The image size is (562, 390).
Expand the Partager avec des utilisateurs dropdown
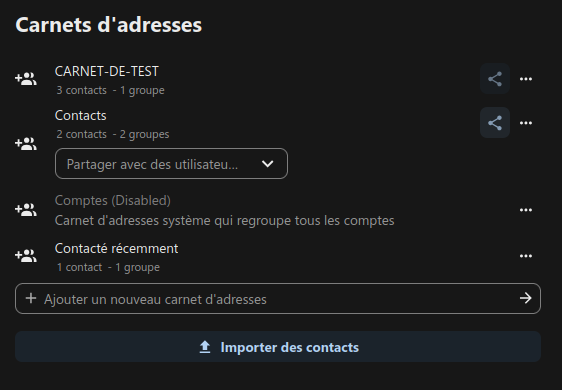click(171, 164)
